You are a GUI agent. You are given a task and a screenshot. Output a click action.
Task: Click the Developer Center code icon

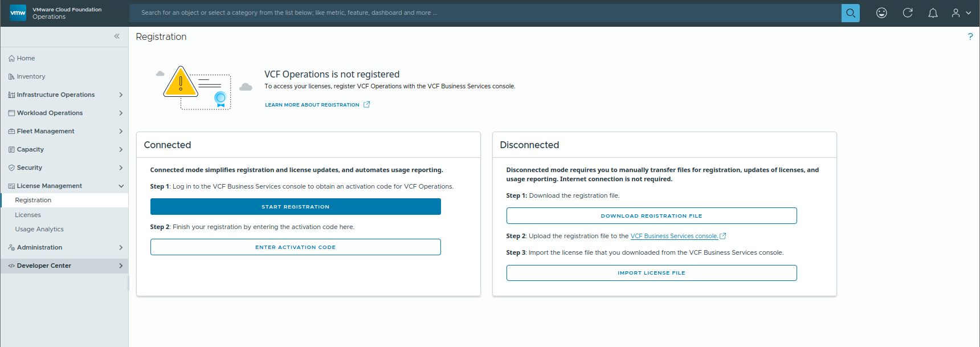point(11,266)
